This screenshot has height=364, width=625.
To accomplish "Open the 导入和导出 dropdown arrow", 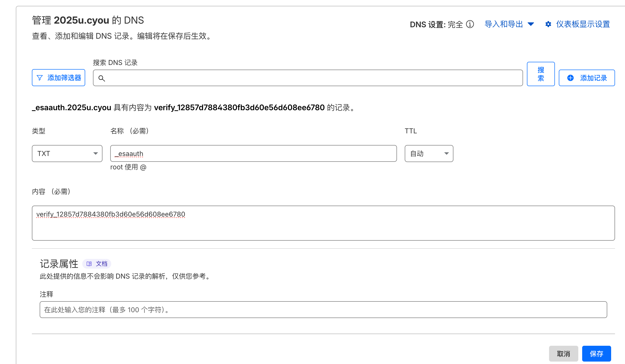I will point(531,24).
